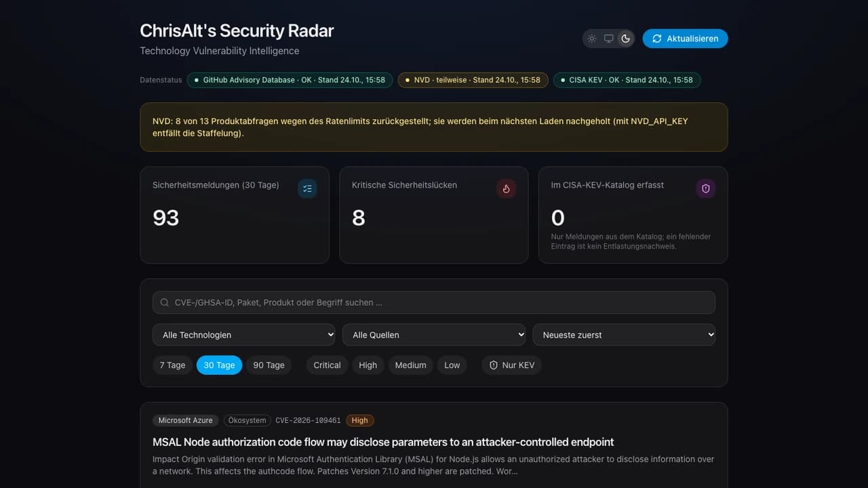This screenshot has height=488, width=868.
Task: Open the Alle Quellen dropdown
Action: click(x=434, y=335)
